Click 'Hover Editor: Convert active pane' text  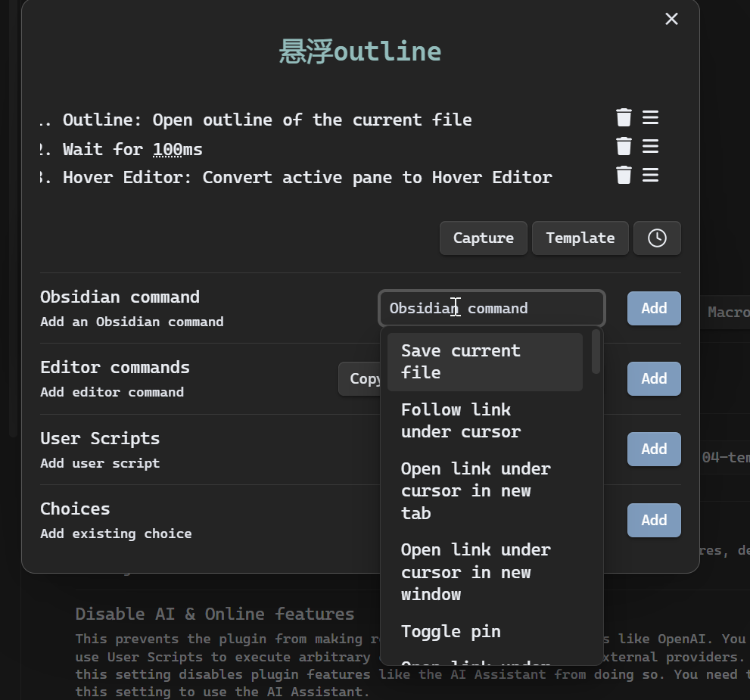click(x=307, y=177)
